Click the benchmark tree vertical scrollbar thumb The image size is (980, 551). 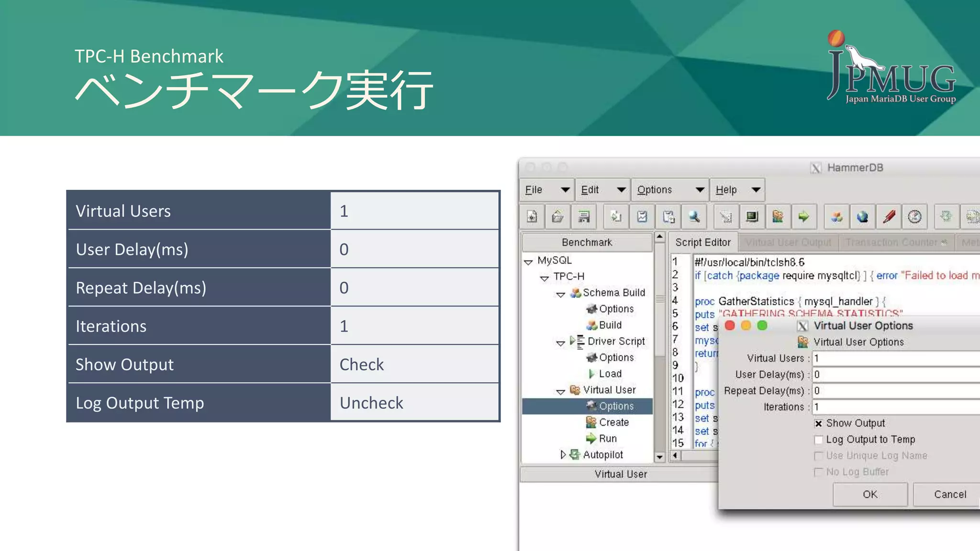(660, 299)
